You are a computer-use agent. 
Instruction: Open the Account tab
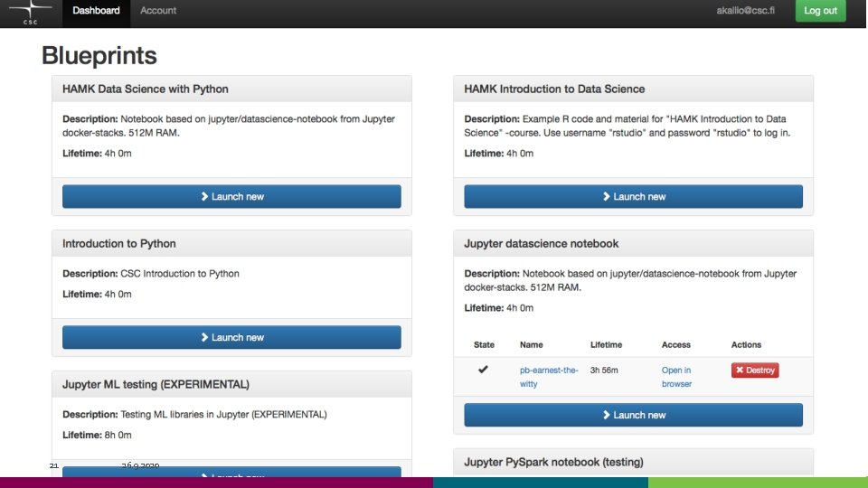pyautogui.click(x=157, y=11)
